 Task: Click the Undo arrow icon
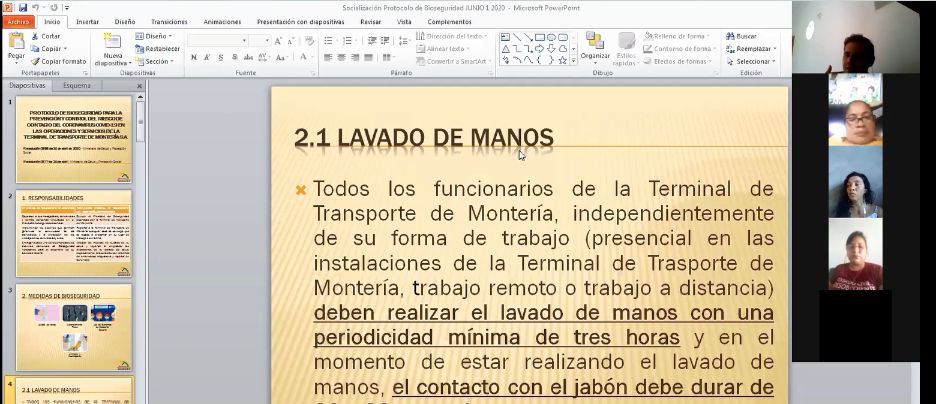click(36, 8)
